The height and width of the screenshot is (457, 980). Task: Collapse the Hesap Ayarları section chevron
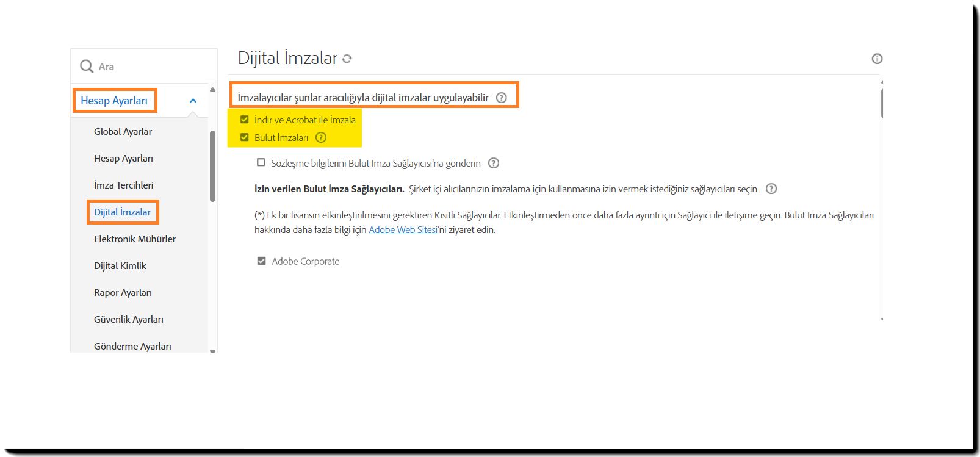(193, 101)
